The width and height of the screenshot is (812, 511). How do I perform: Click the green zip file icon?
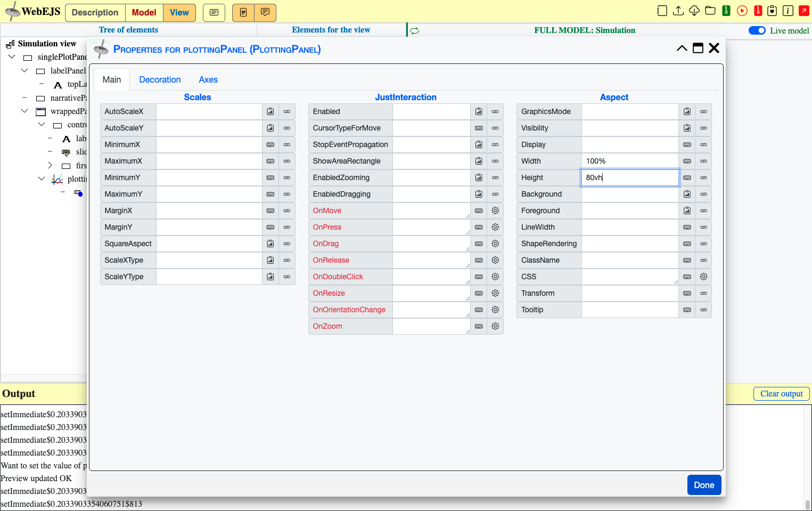(726, 11)
